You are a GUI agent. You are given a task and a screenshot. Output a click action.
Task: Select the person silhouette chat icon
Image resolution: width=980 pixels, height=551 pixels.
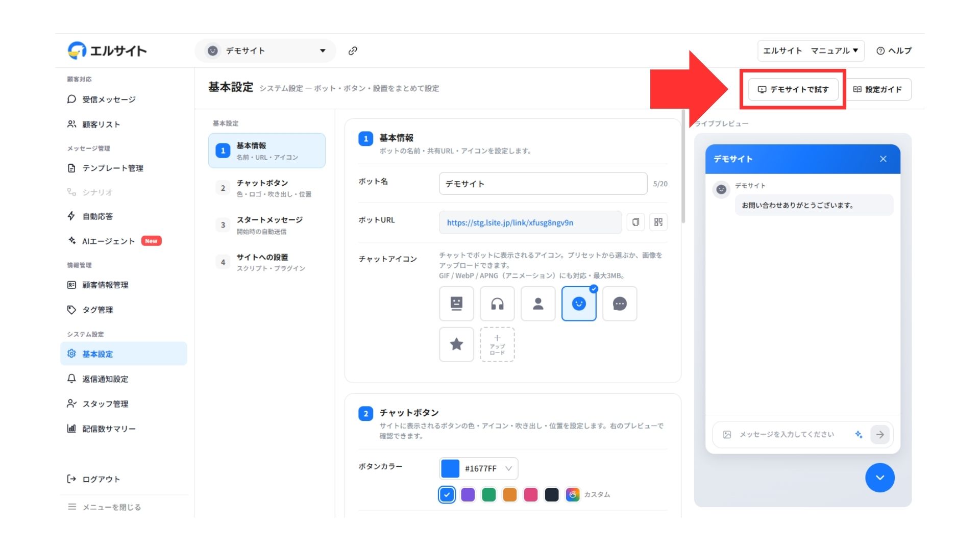click(538, 304)
